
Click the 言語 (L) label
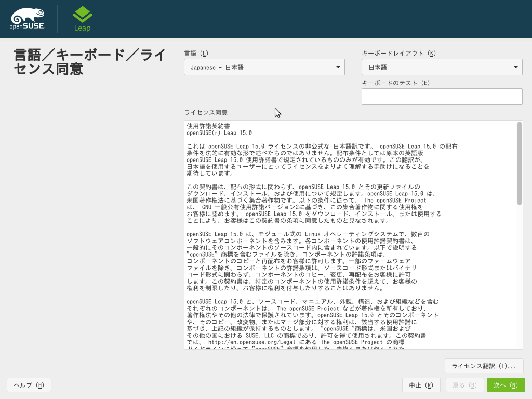coord(196,54)
